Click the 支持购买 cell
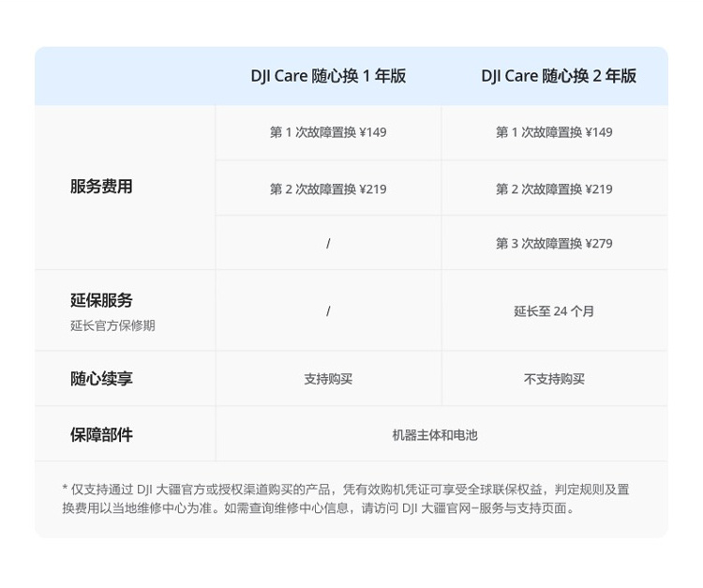Image resolution: width=703 pixels, height=588 pixels. (328, 379)
